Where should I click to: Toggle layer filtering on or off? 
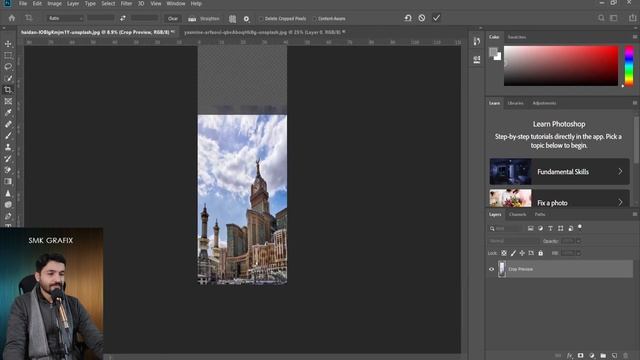pyautogui.click(x=580, y=228)
